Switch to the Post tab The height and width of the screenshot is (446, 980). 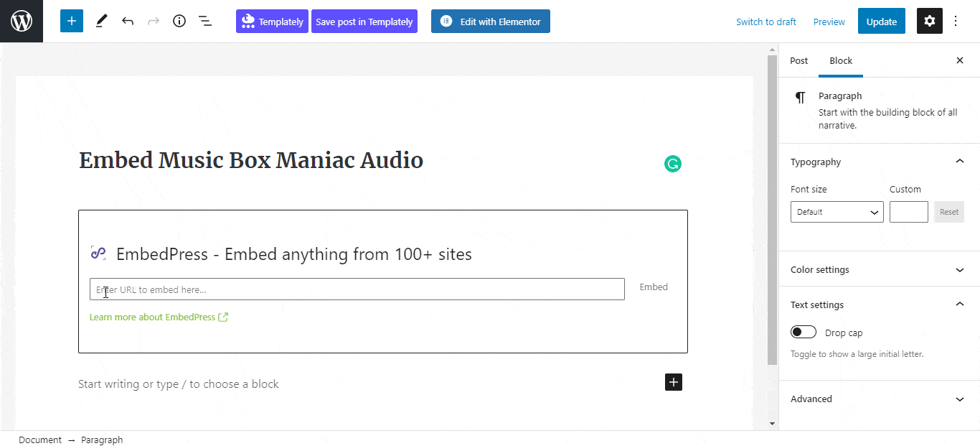(798, 60)
